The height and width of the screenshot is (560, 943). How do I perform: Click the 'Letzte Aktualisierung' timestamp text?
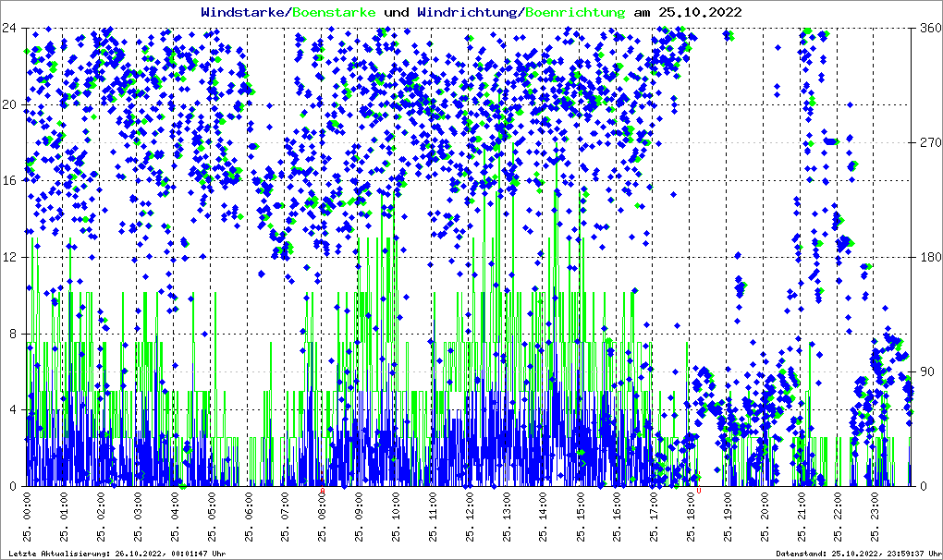(117, 554)
